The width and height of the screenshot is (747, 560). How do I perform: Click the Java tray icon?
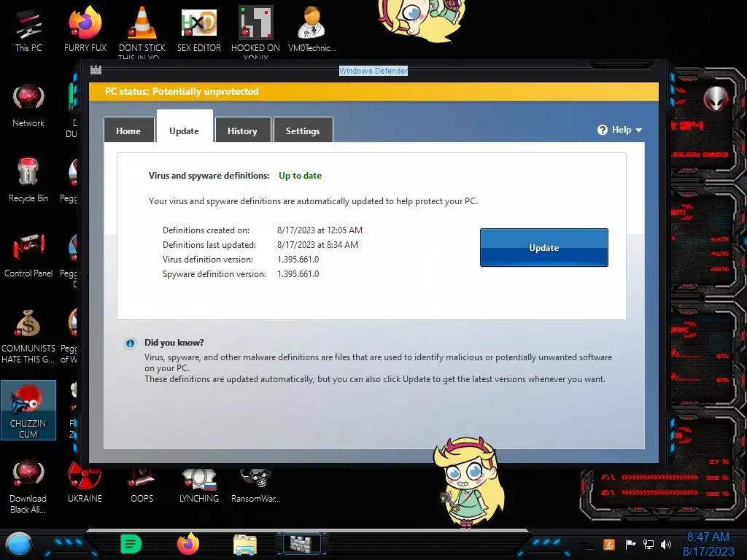pos(609,544)
